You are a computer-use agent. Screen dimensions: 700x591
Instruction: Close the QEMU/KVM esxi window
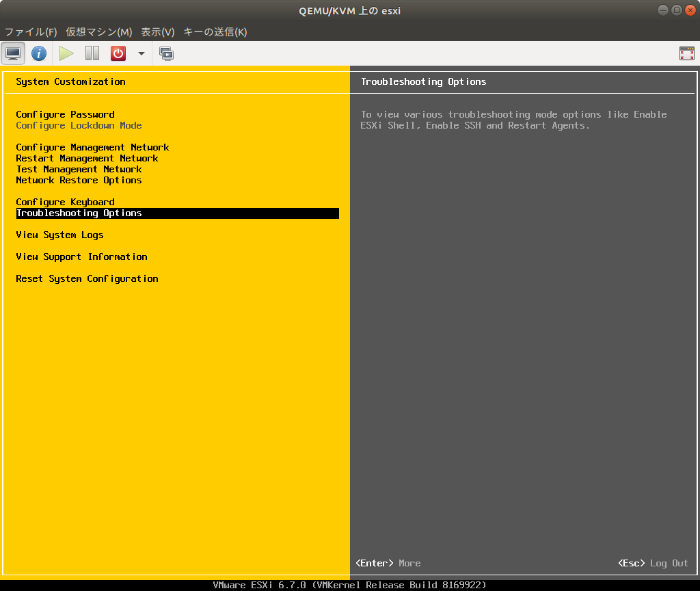(690, 10)
